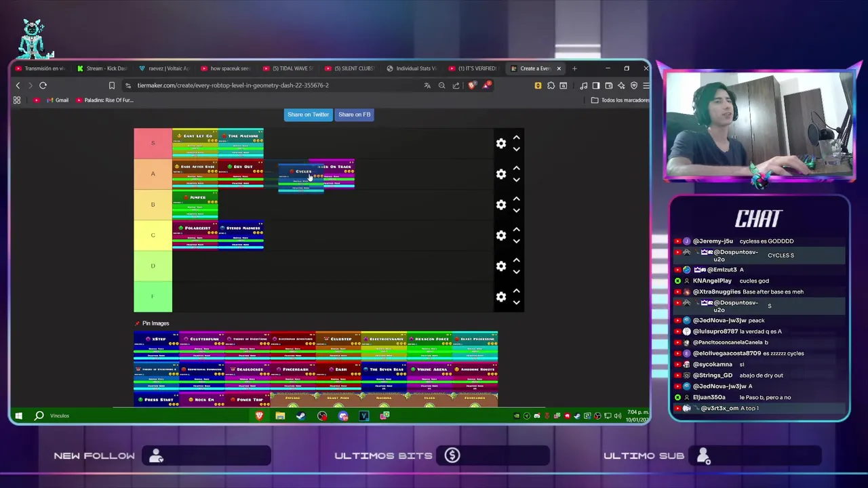Move the C tier row down
868x488 pixels.
click(x=516, y=241)
